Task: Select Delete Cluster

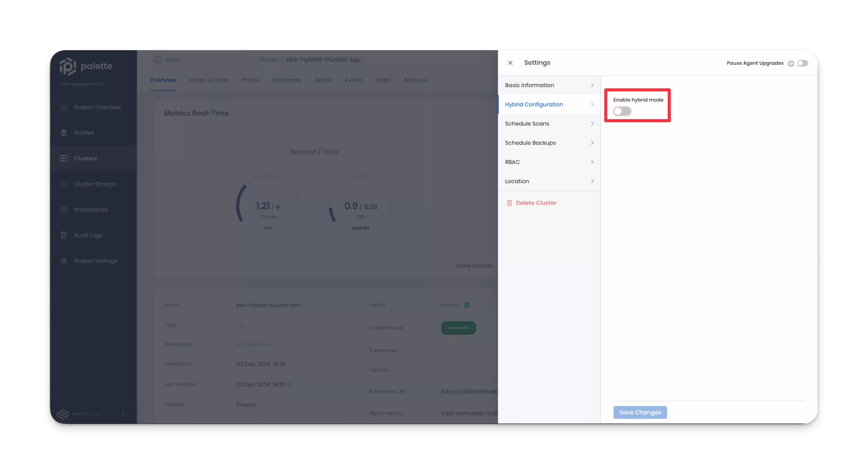Action: 536,203
